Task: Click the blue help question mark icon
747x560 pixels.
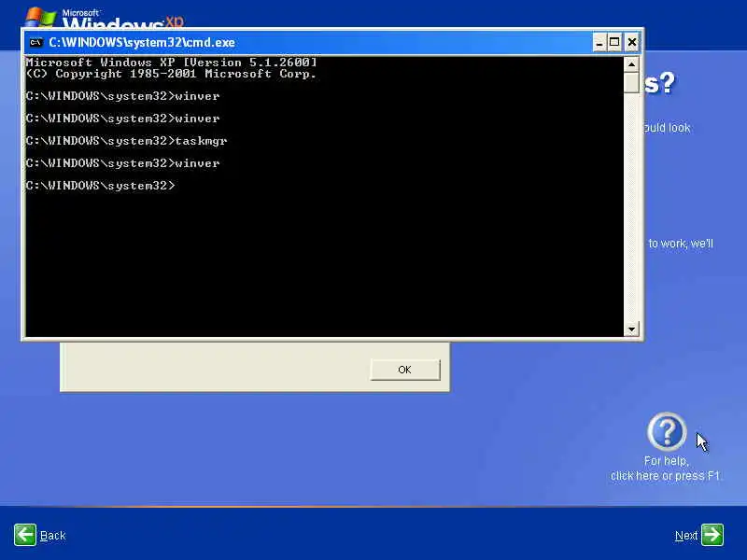Action: pos(667,431)
